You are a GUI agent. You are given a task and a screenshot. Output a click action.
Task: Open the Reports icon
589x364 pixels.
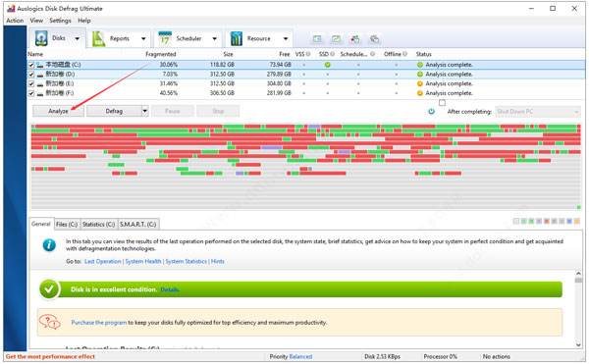(x=99, y=38)
